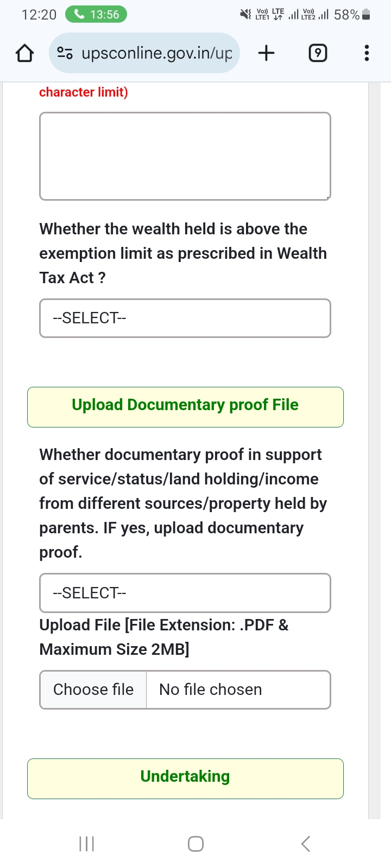Click the Choose file button
The width and height of the screenshot is (391, 868).
(93, 690)
